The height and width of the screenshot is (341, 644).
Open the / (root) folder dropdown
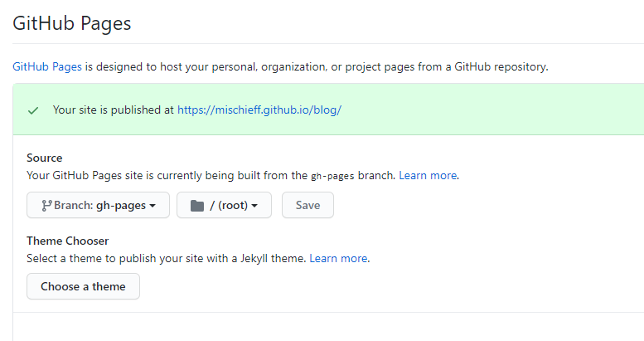click(x=224, y=206)
